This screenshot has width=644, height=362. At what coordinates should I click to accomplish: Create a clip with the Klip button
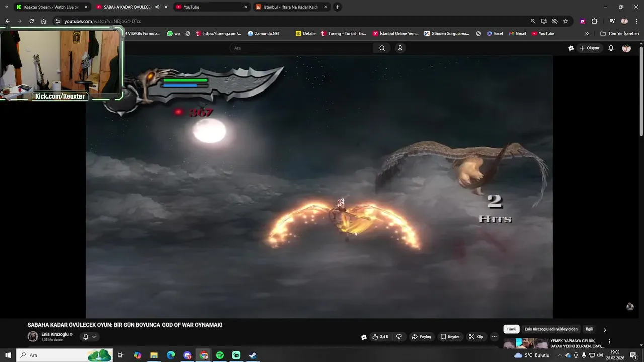[476, 337]
